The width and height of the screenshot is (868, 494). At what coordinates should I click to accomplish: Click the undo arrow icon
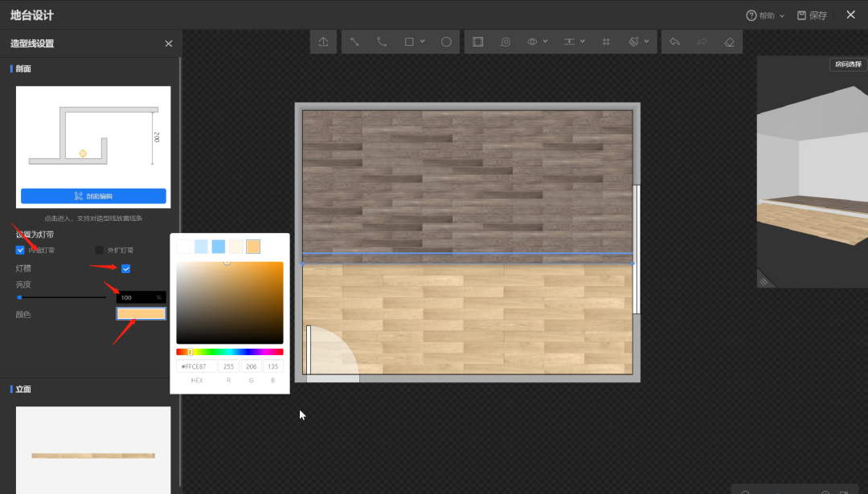(x=674, y=42)
